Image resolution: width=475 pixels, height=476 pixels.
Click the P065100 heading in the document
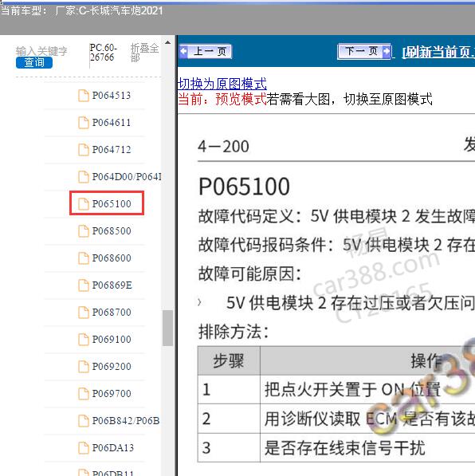click(x=244, y=187)
